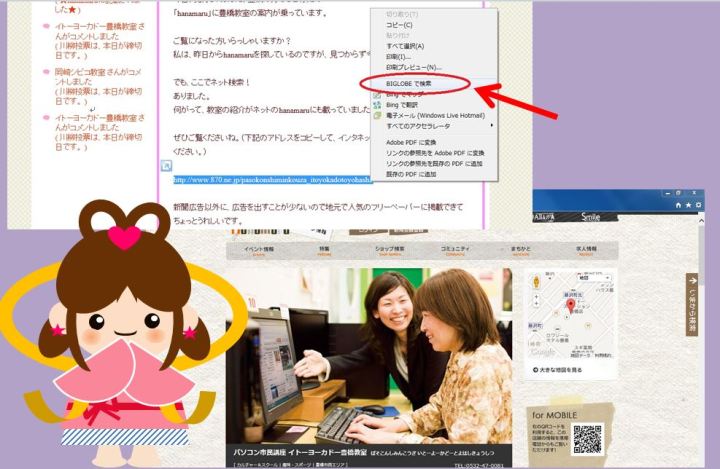Click the red location pin on map
Image resolution: width=720 pixels, height=469 pixels.
point(570,305)
